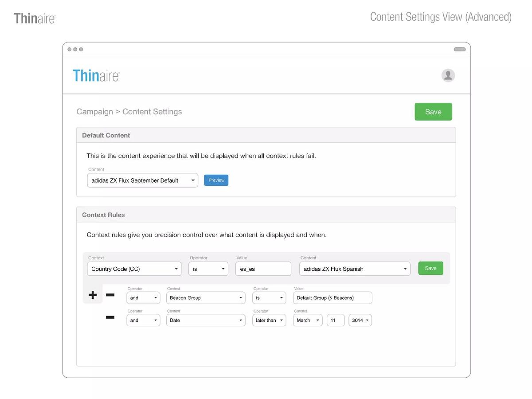Open the Date context dropdown
Viewport: 532px width, 399px height.
[x=206, y=320]
